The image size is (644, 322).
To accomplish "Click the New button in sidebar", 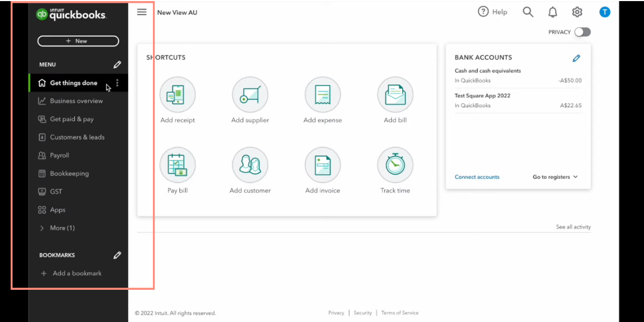I will 78,41.
